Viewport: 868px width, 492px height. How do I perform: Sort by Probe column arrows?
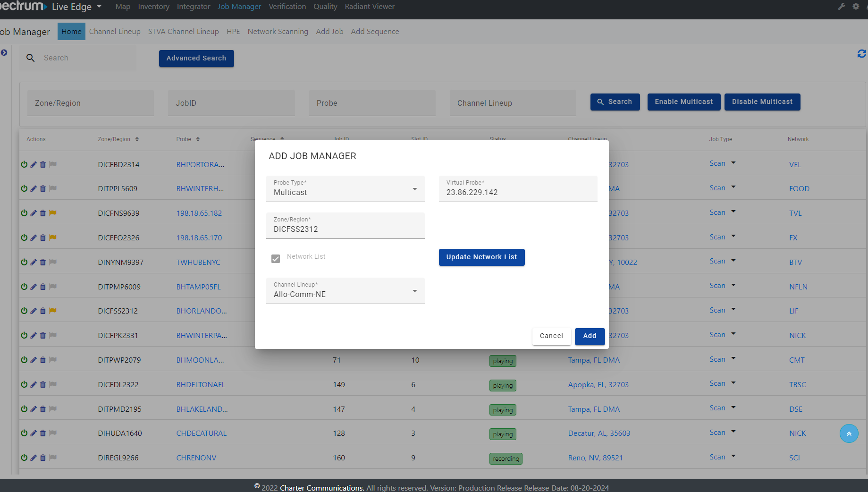point(198,139)
